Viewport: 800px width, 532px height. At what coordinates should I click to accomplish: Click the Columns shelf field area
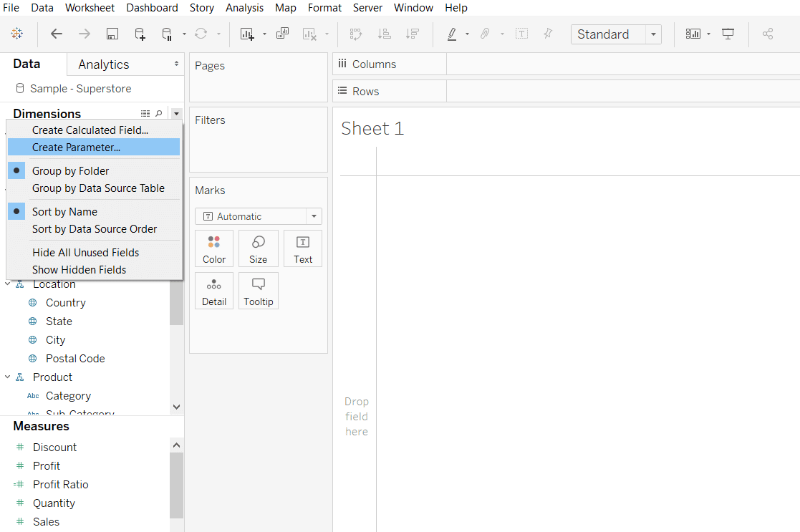(x=623, y=64)
